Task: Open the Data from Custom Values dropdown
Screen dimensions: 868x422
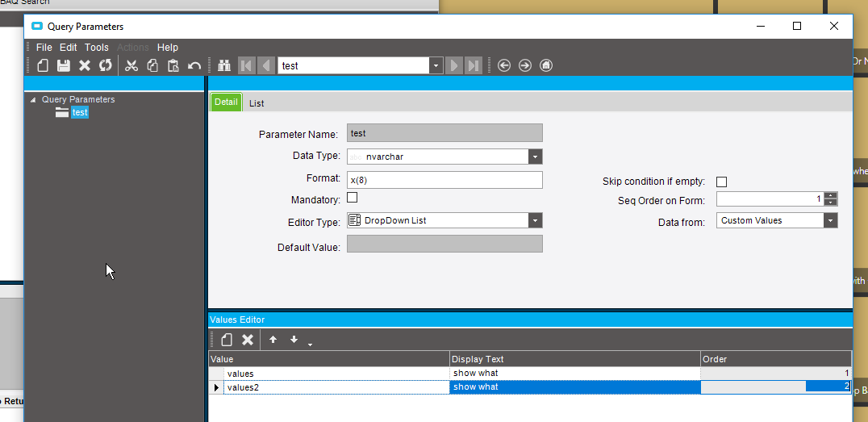Action: tap(830, 220)
